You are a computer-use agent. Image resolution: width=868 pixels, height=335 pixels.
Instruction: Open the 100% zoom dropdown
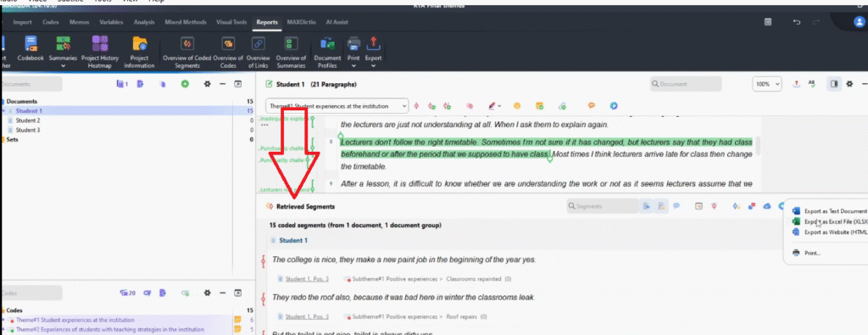coord(766,84)
